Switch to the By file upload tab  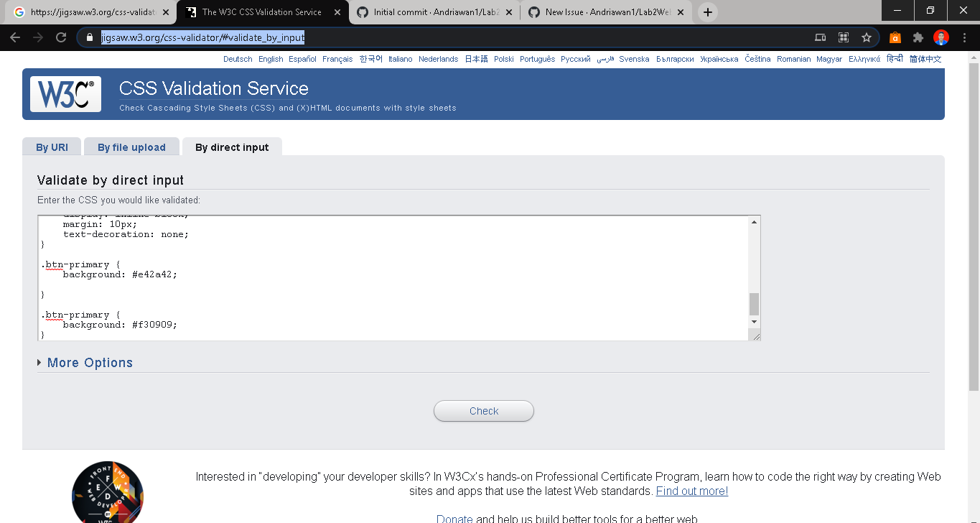pos(131,147)
